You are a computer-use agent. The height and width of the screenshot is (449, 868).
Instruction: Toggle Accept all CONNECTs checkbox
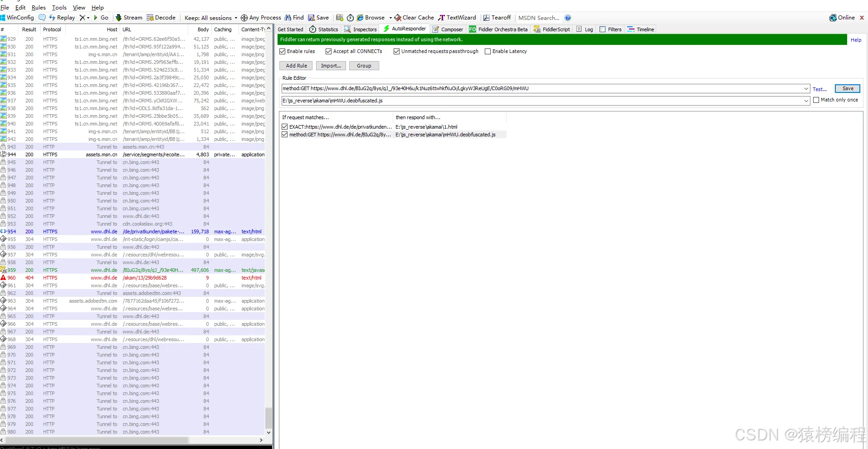pos(329,51)
